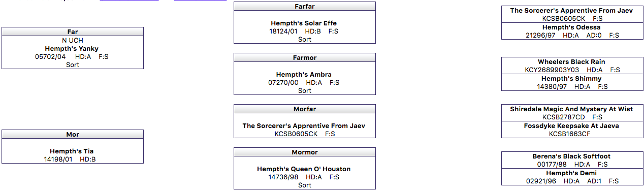Open Hempth's Odessa ancestor entry

[x=571, y=27]
